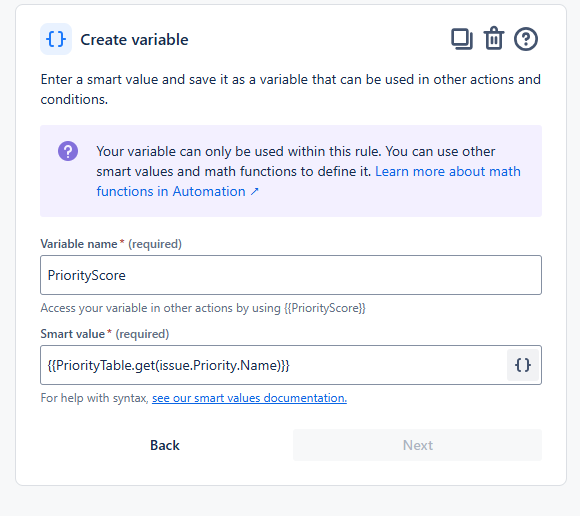Delete the action using the trash icon
Image resolution: width=580 pixels, height=516 pixels.
(x=494, y=38)
